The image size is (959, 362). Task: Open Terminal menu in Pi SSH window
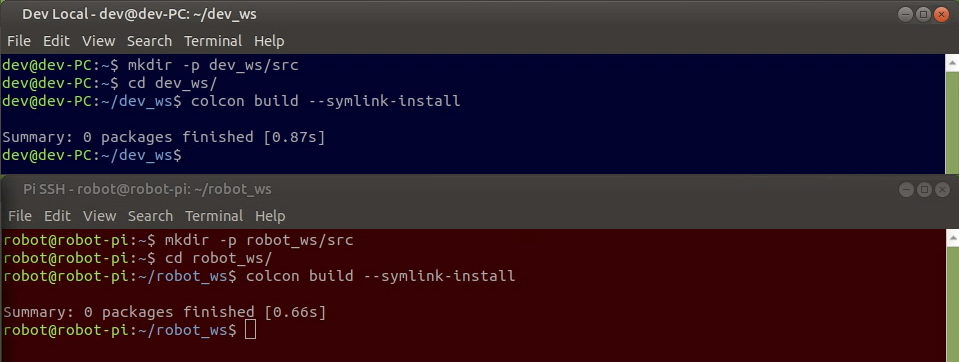214,216
